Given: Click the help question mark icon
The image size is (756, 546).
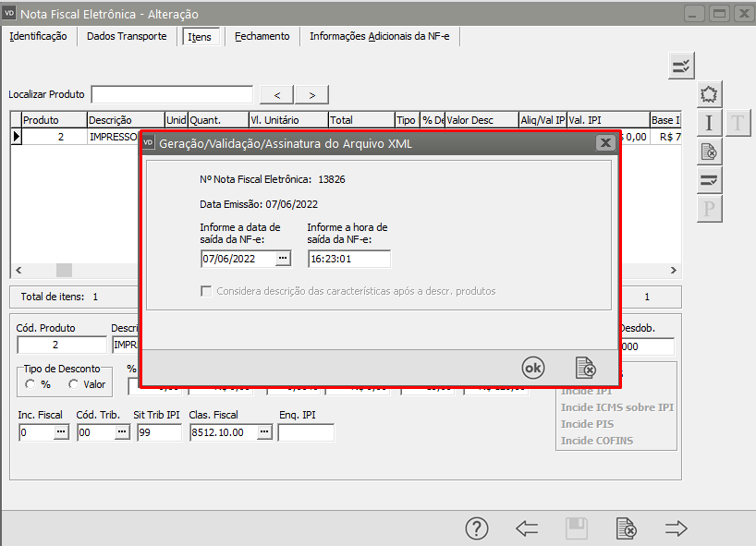Looking at the screenshot, I should coord(476,528).
